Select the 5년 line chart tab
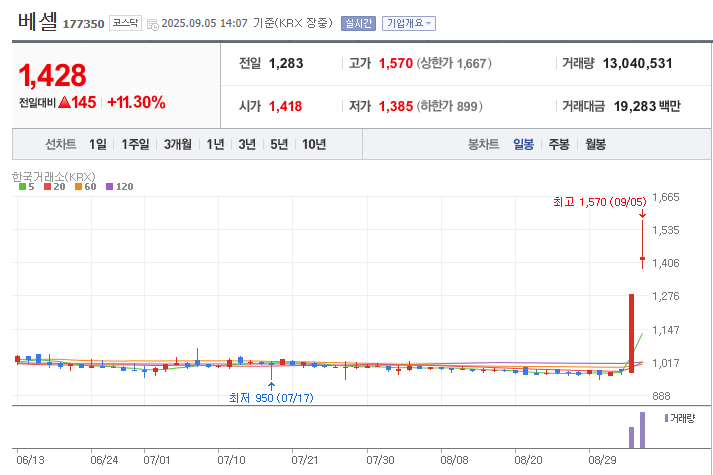 [x=279, y=145]
